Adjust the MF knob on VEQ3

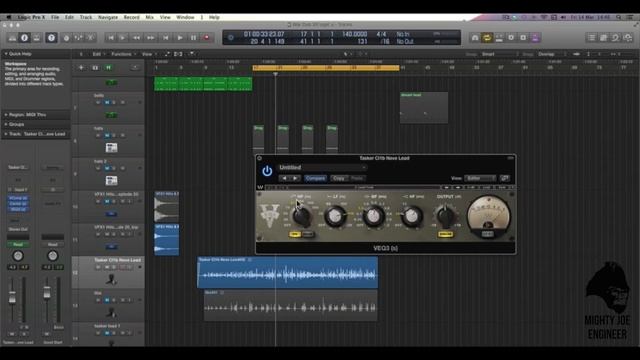click(373, 216)
